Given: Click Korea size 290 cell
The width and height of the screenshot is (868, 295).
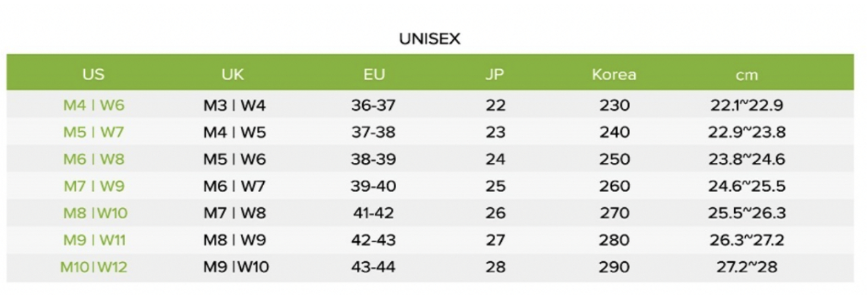Looking at the screenshot, I should (615, 267).
